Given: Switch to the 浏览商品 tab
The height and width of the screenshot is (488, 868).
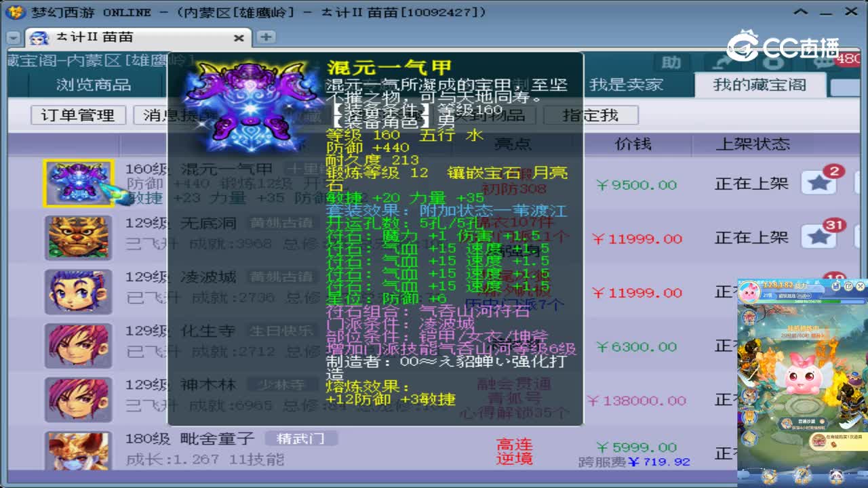Looking at the screenshot, I should pos(94,85).
